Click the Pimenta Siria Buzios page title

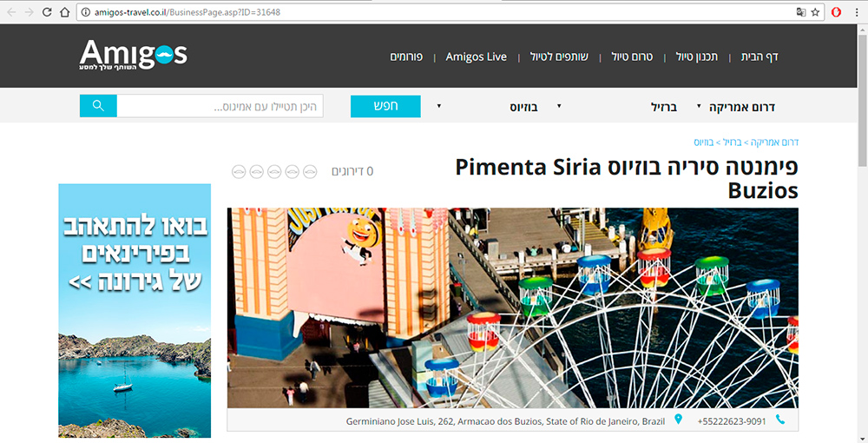627,178
